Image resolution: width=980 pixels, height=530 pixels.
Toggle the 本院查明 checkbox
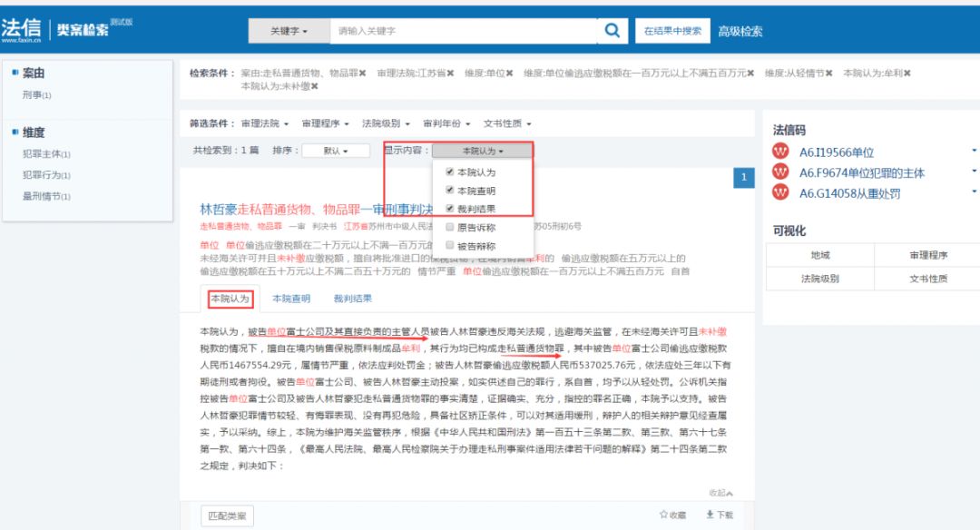point(449,190)
